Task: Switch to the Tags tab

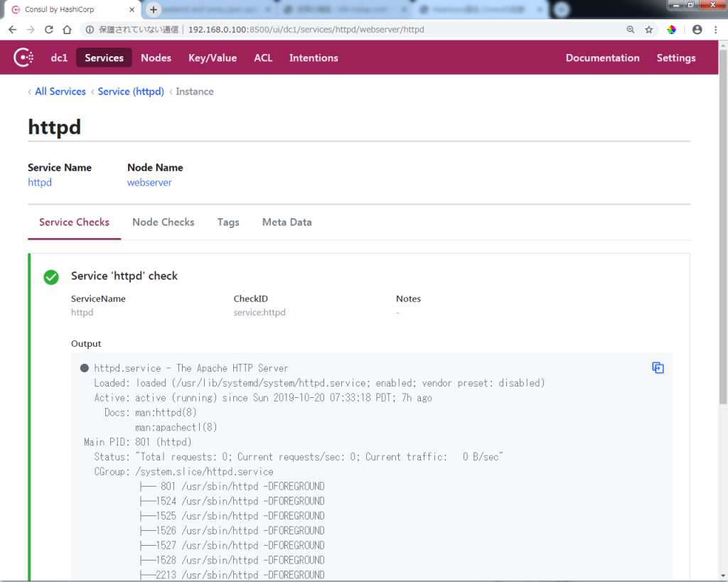Action: pyautogui.click(x=228, y=222)
